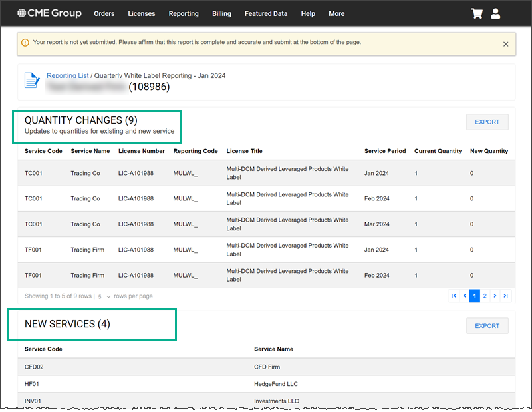Go to the first page of results

click(454, 296)
